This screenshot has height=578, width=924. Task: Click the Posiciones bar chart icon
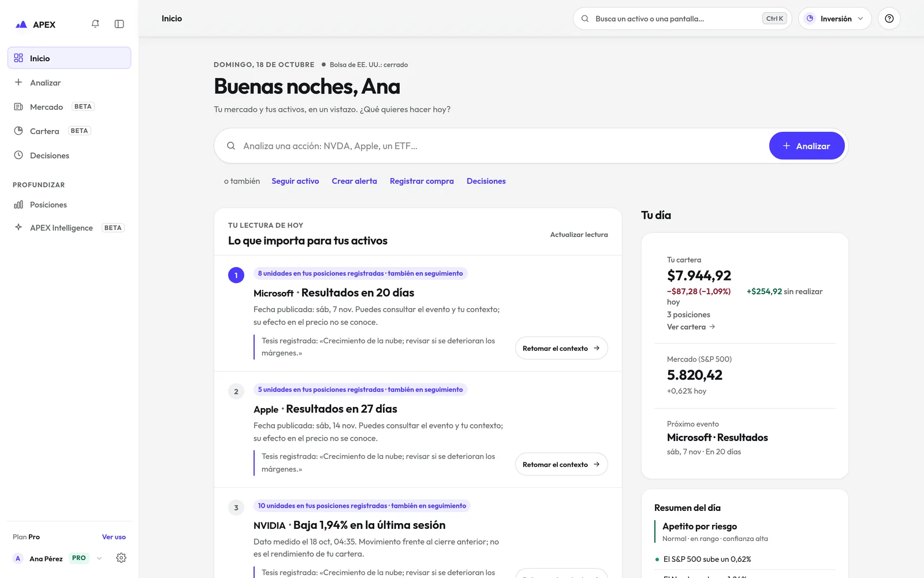pyautogui.click(x=18, y=205)
